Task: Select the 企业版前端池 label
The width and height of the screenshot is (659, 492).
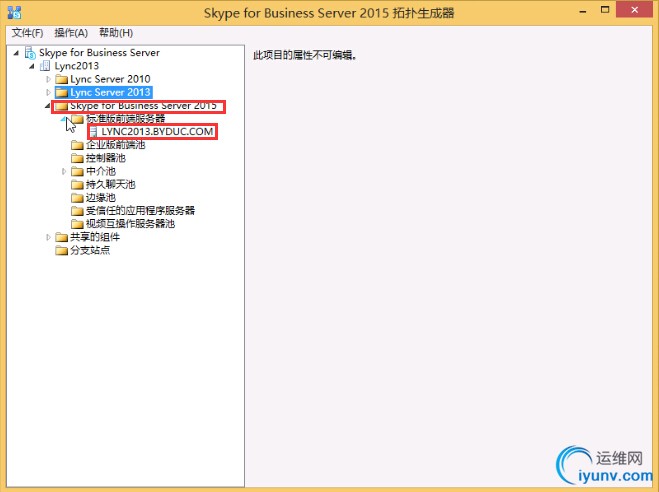Action: [x=116, y=145]
